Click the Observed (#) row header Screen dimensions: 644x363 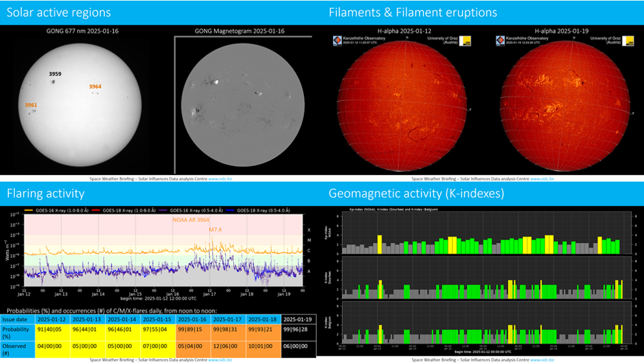(x=17, y=349)
